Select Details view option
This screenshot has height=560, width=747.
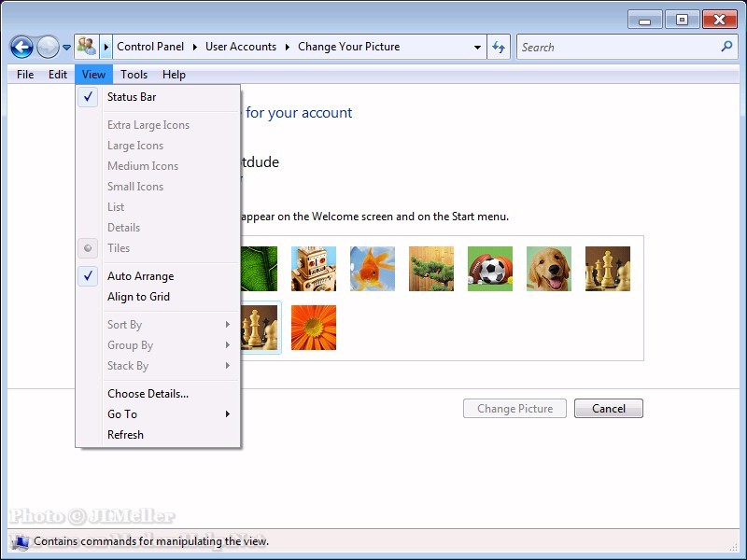[x=158, y=227]
